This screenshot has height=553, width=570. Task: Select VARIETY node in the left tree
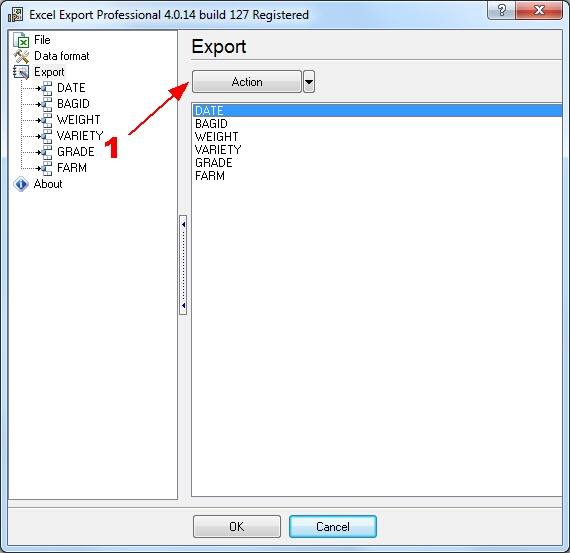pyautogui.click(x=80, y=136)
